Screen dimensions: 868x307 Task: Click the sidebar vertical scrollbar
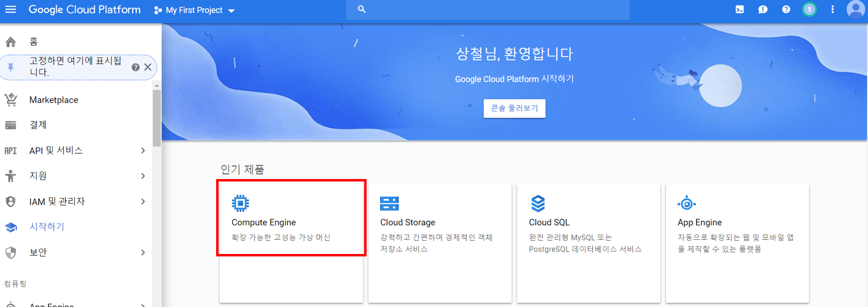(x=157, y=118)
